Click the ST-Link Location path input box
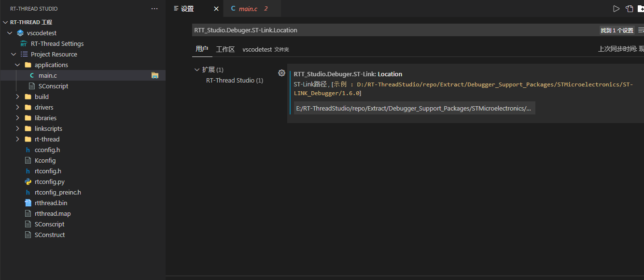Image resolution: width=644 pixels, height=280 pixels. pos(414,108)
